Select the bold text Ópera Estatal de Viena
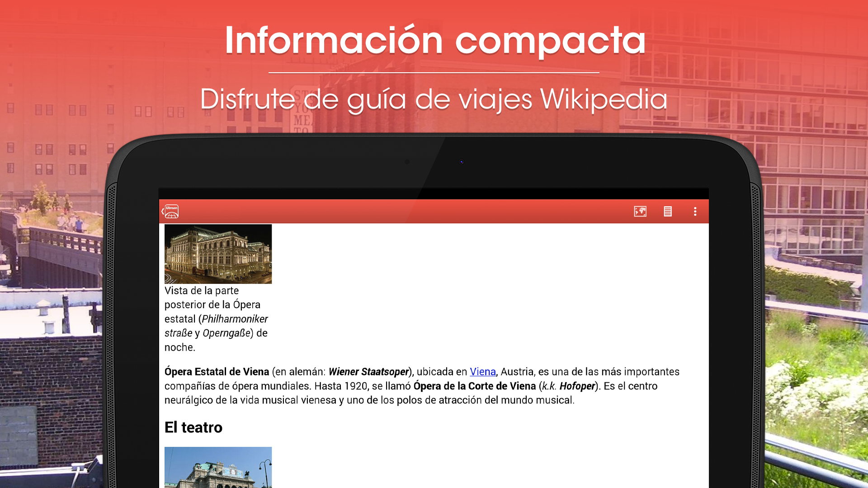The width and height of the screenshot is (868, 488). click(217, 371)
